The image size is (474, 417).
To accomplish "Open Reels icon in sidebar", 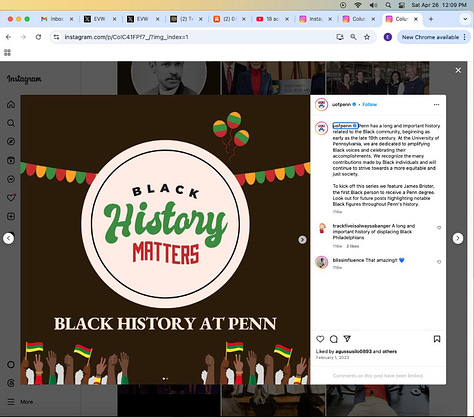I will pos(11,160).
